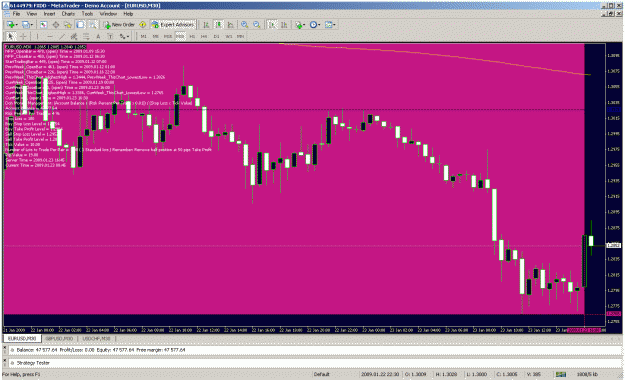Toggle chart Auto Scroll

[x=272, y=25]
